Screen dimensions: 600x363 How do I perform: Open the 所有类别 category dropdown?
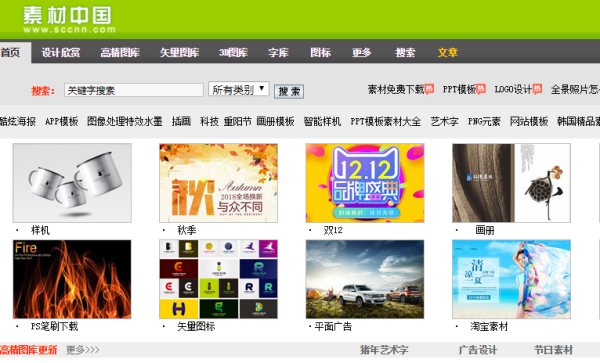(x=239, y=89)
